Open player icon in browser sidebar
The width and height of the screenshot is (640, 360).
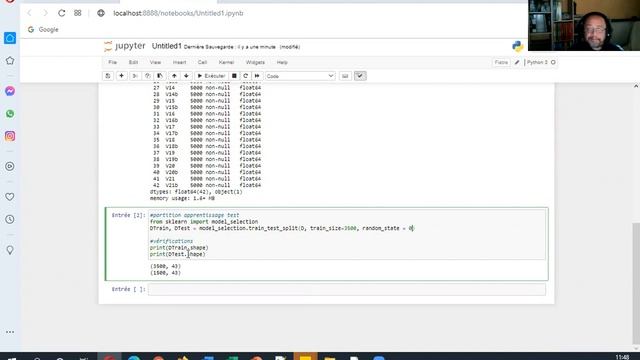(x=10, y=166)
